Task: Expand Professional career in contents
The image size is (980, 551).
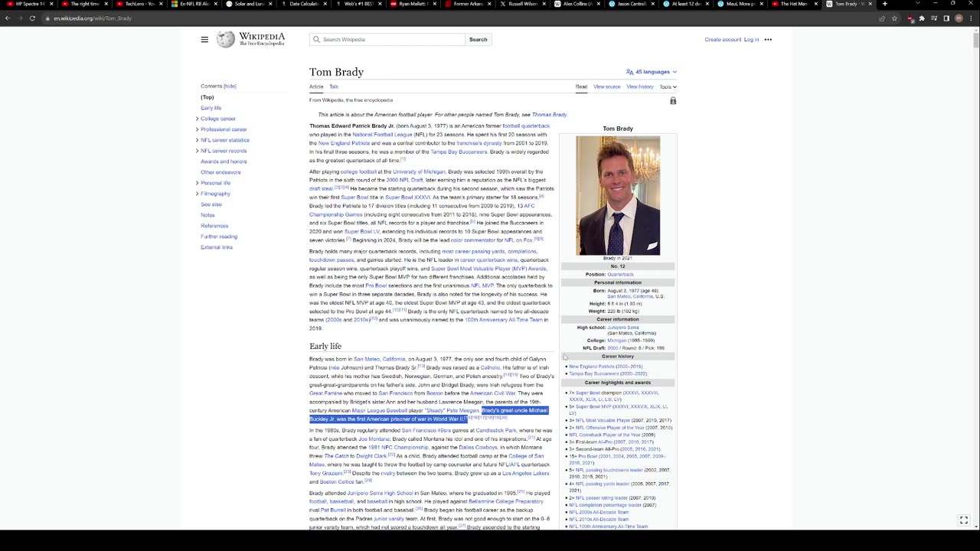Action: pyautogui.click(x=197, y=129)
